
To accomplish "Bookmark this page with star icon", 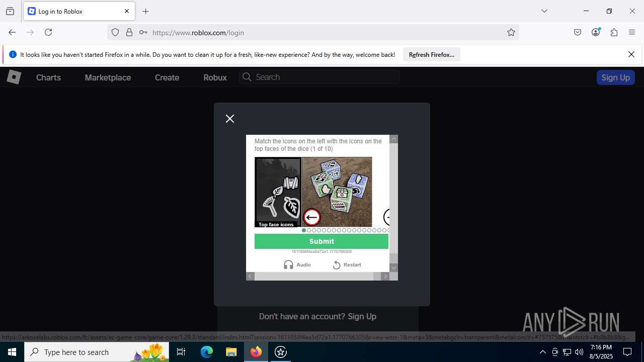I will tap(511, 32).
